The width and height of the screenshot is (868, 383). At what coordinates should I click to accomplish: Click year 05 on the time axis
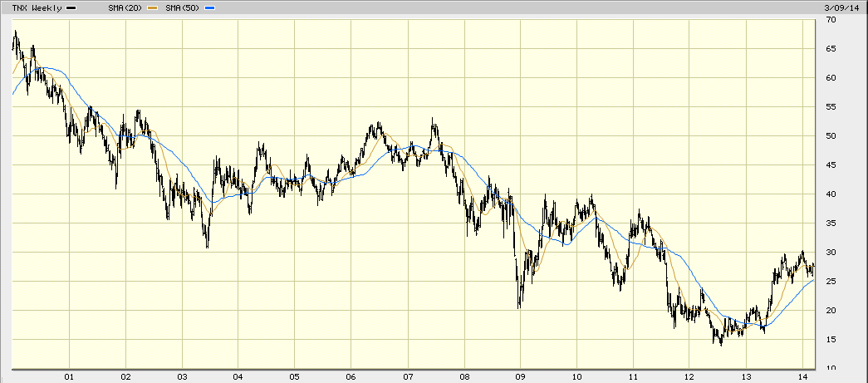coord(295,376)
